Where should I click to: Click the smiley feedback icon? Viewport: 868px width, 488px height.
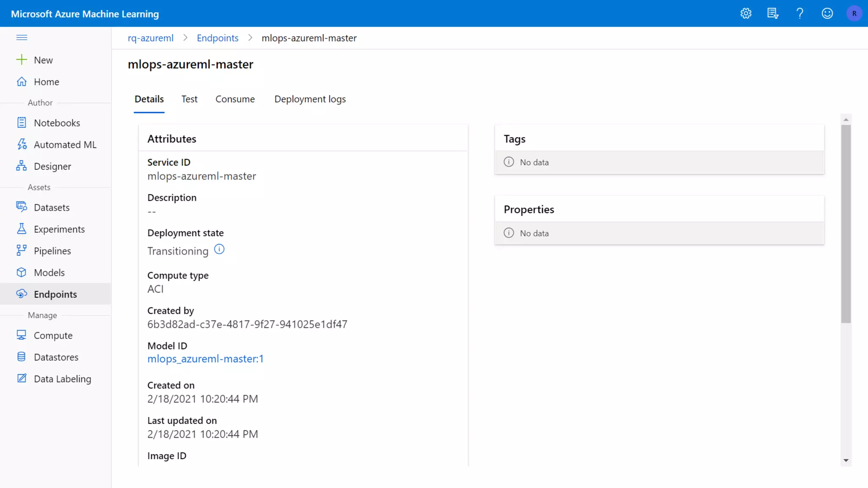[x=827, y=14]
